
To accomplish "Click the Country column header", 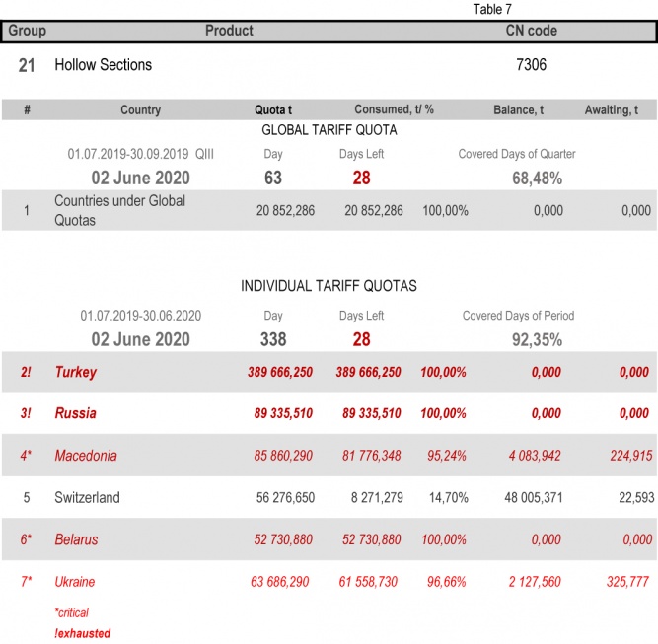I will click(140, 110).
